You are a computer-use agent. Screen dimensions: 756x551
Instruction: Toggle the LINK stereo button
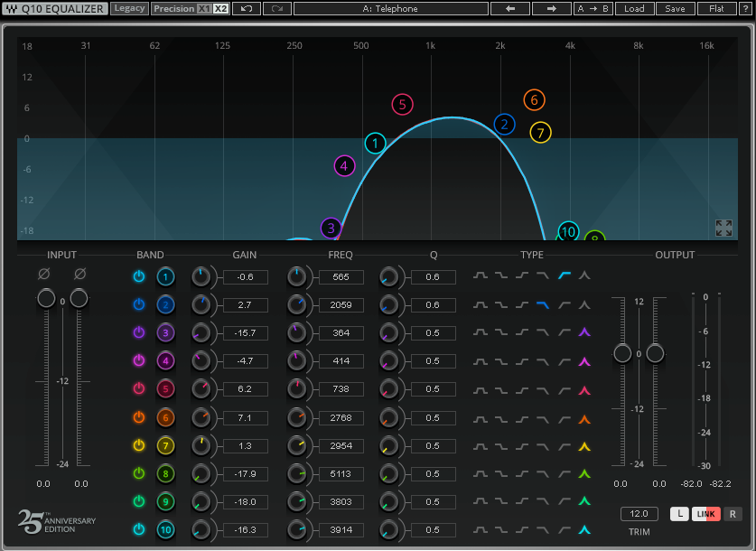(705, 514)
